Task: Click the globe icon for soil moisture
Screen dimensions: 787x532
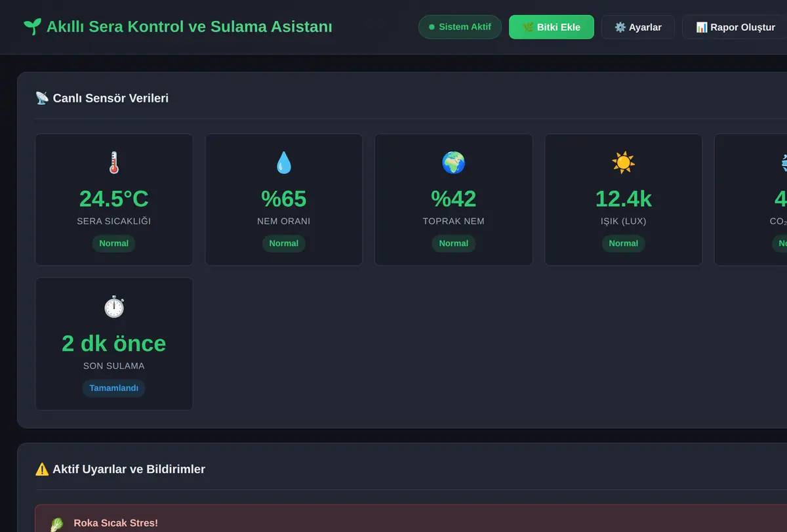Action: tap(454, 163)
